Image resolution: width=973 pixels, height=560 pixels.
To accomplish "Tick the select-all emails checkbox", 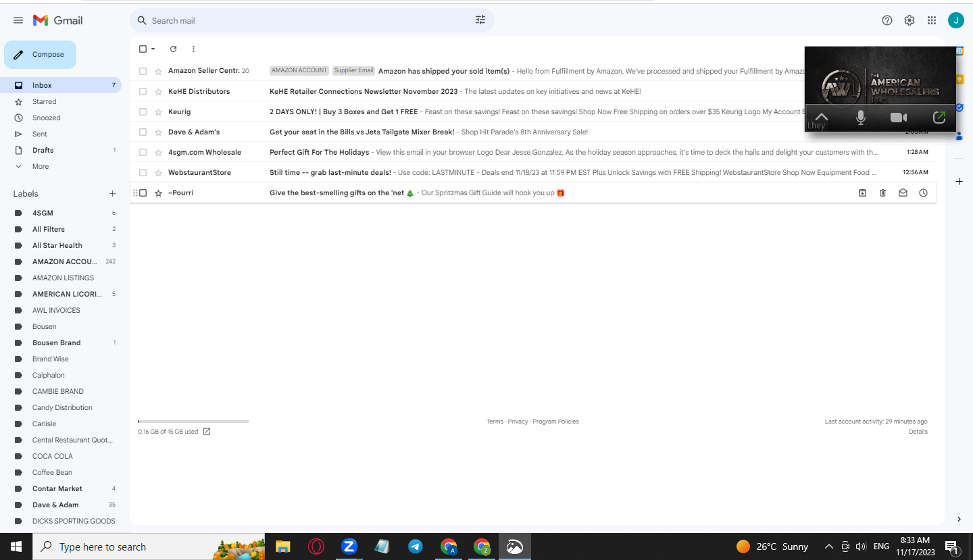I will pyautogui.click(x=143, y=49).
